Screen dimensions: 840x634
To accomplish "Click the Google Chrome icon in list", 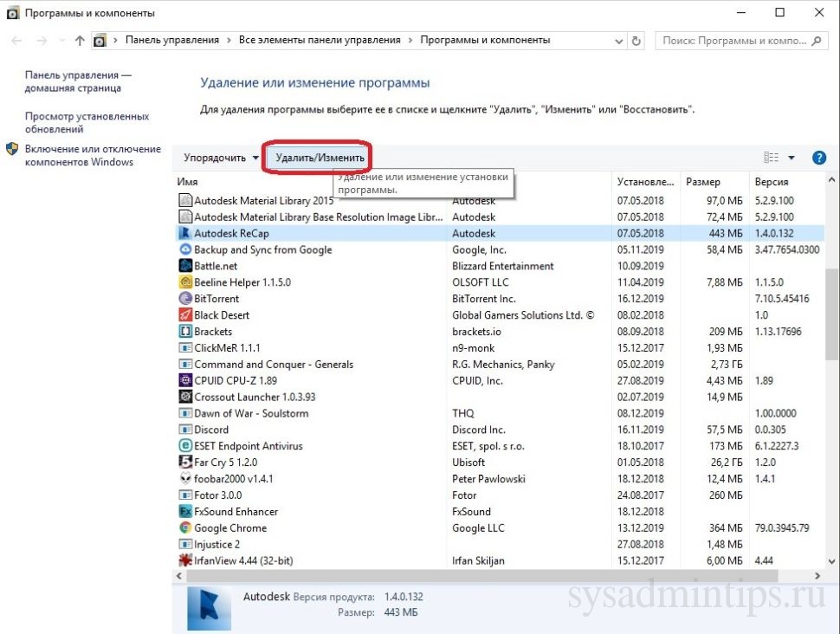I will (x=185, y=528).
